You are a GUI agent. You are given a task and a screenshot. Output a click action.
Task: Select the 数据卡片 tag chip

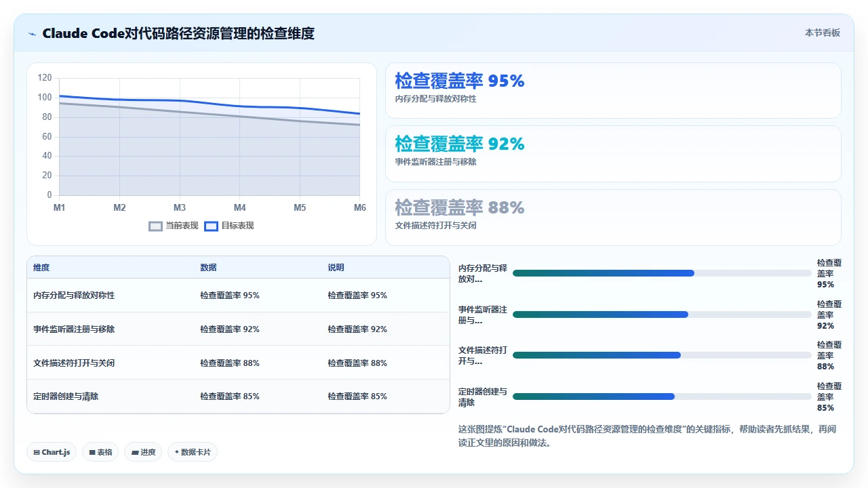tap(193, 452)
